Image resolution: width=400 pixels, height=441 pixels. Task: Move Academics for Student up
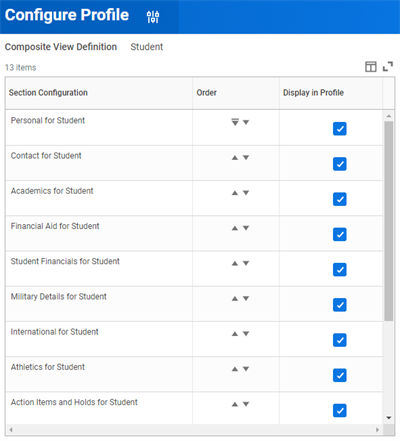pos(235,193)
